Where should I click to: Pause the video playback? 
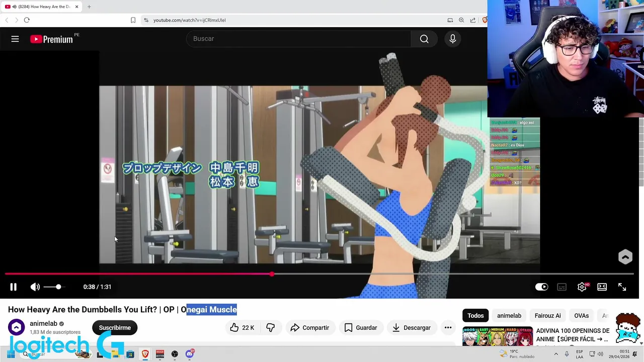click(14, 287)
